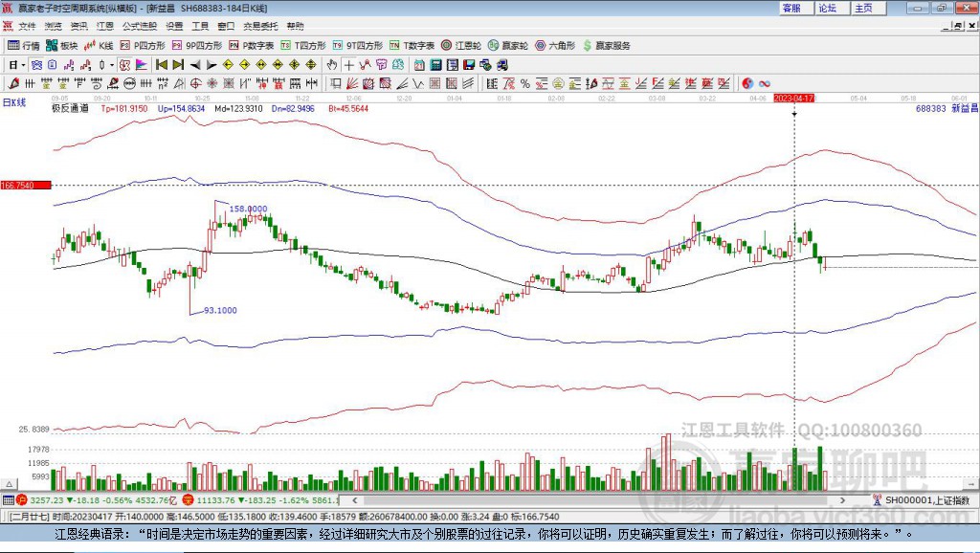Select the rectangle drawing tool
Viewport: 980px width, 553px height.
point(336,83)
